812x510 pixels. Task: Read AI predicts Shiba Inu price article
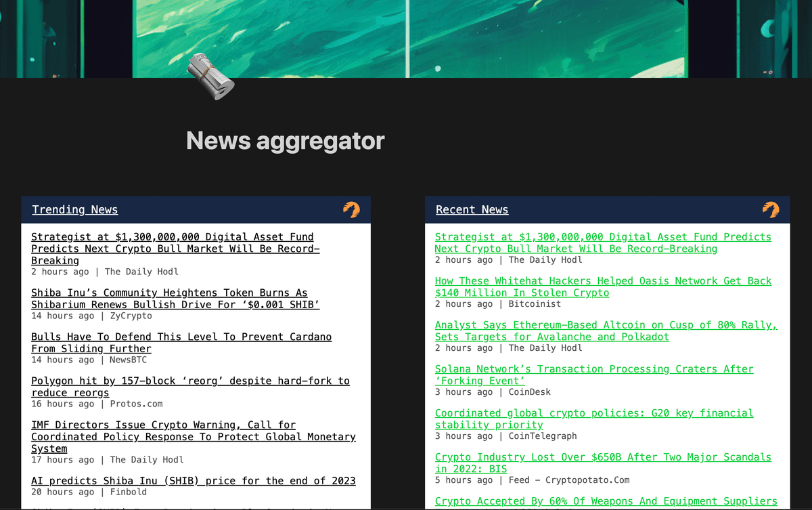click(193, 481)
